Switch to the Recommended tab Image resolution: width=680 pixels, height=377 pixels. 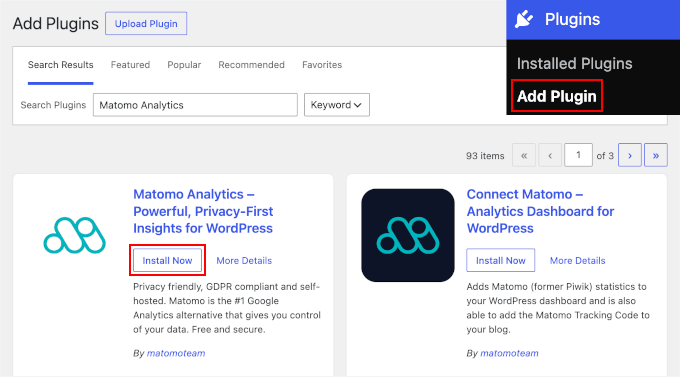(x=252, y=65)
